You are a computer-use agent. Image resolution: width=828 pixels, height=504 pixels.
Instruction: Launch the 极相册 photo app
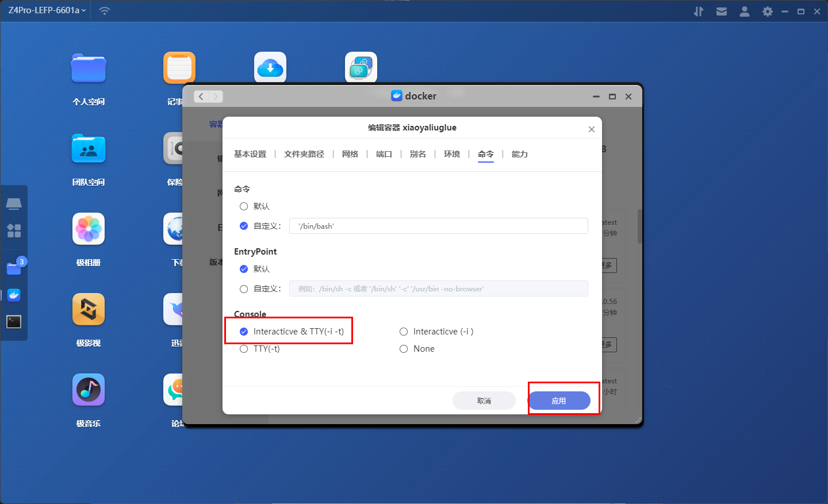(89, 229)
